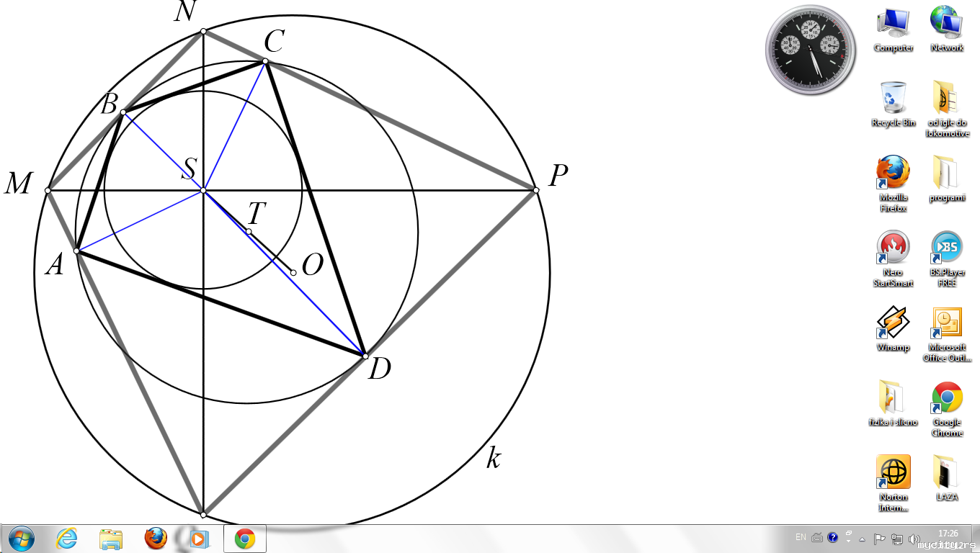Click the analog clock desktop gadget
This screenshot has width=980, height=553.
(811, 49)
